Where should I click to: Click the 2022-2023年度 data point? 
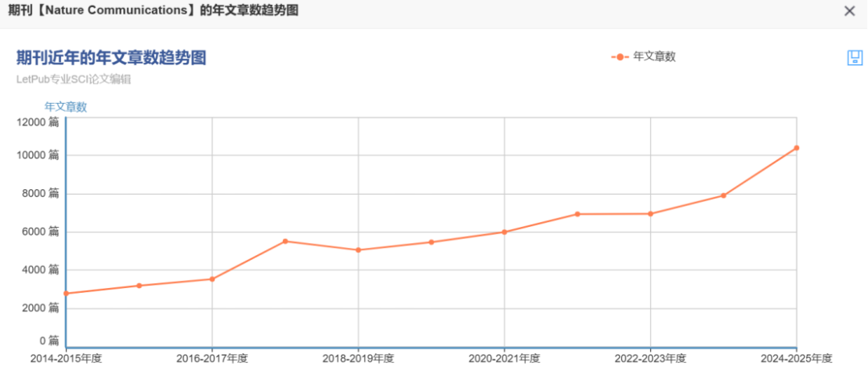click(650, 214)
